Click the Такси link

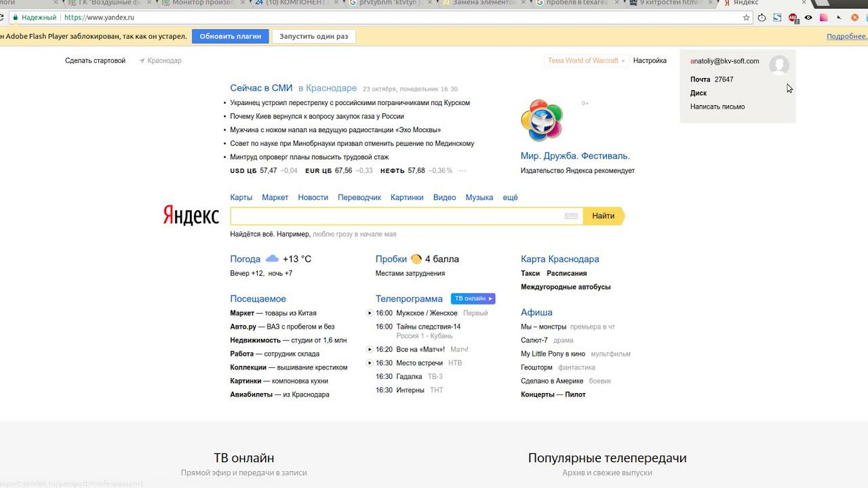(530, 274)
